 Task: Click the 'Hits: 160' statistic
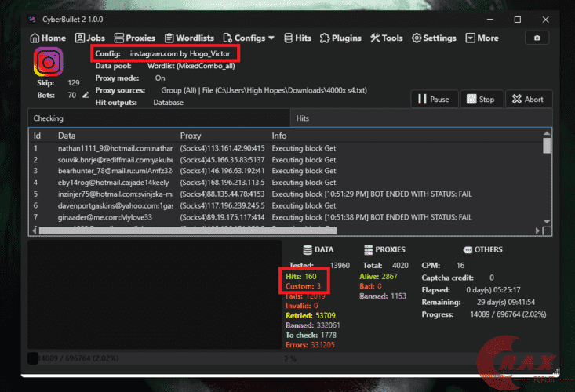point(300,277)
